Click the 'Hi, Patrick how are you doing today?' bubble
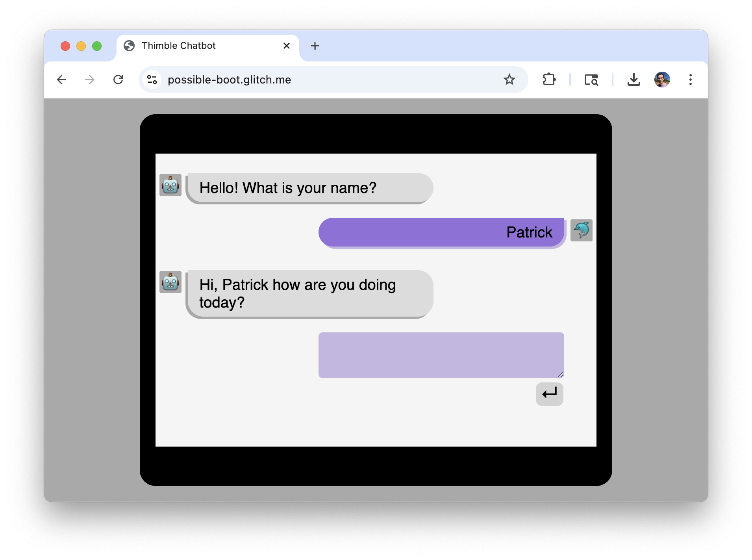 (309, 294)
